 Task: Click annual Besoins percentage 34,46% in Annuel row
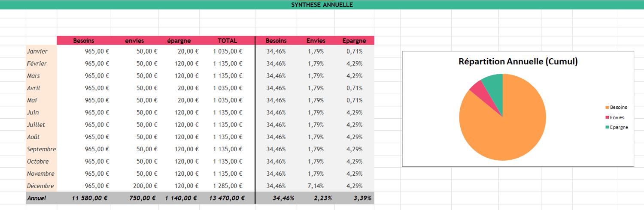click(283, 198)
